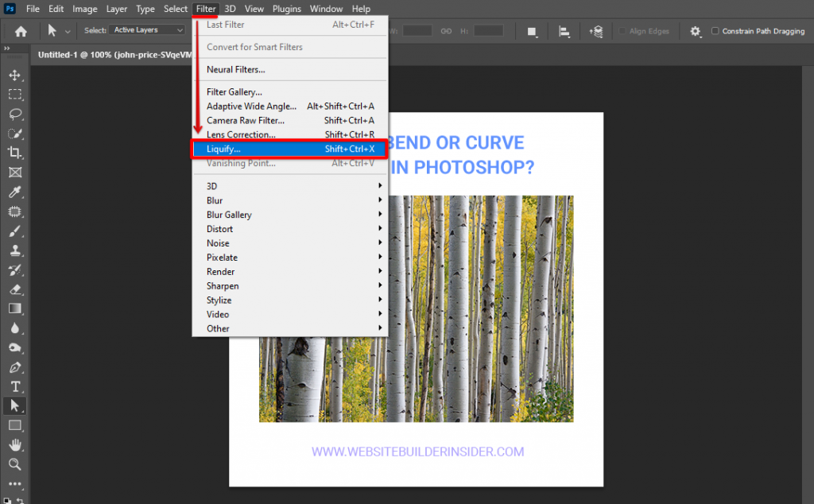Choose Liquify from the Filter menu
The image size is (814, 504).
click(x=238, y=149)
